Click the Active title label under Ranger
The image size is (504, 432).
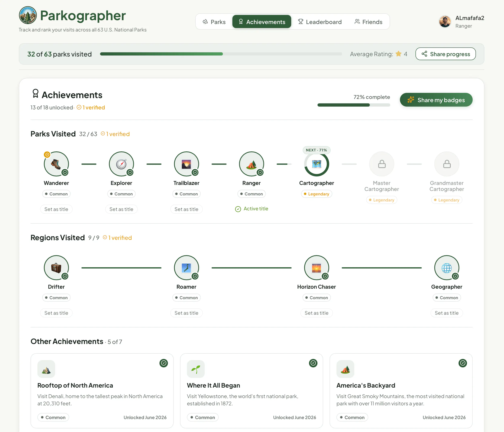[x=252, y=209]
